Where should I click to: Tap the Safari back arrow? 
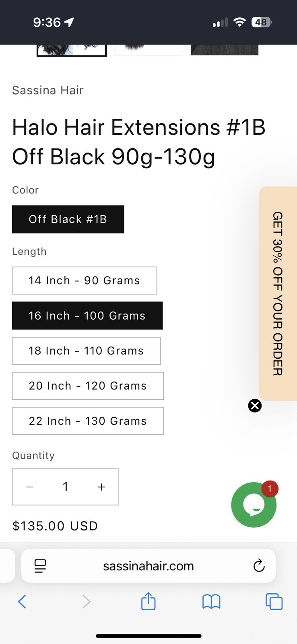coord(22,602)
